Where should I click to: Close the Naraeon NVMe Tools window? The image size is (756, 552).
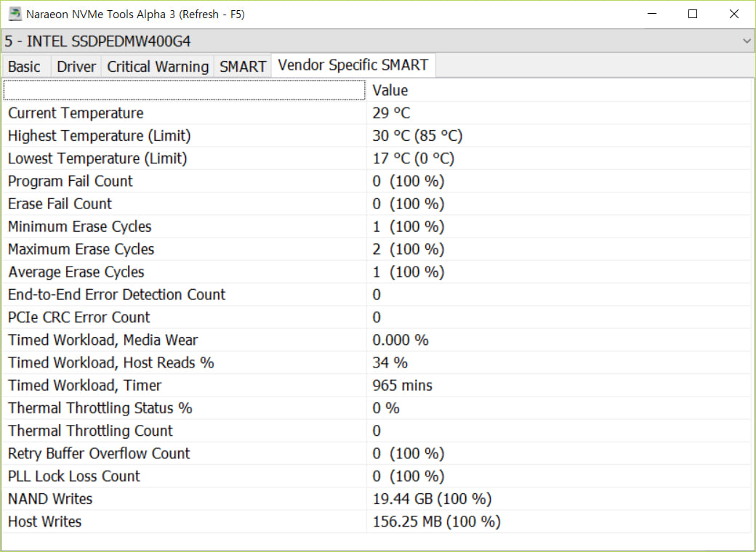733,14
